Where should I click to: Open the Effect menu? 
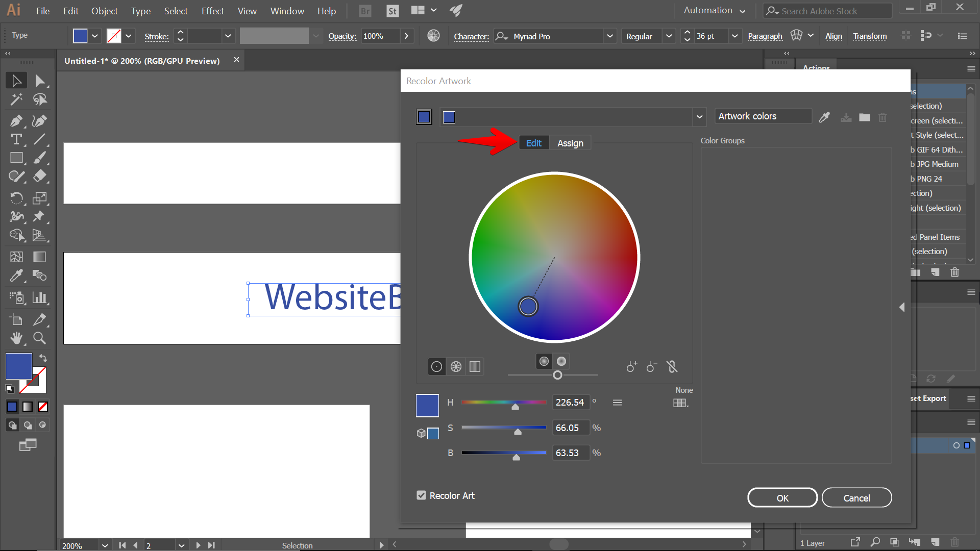pos(212,11)
